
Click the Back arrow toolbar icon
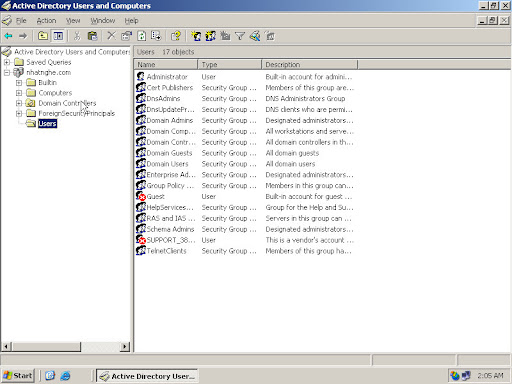click(x=8, y=36)
